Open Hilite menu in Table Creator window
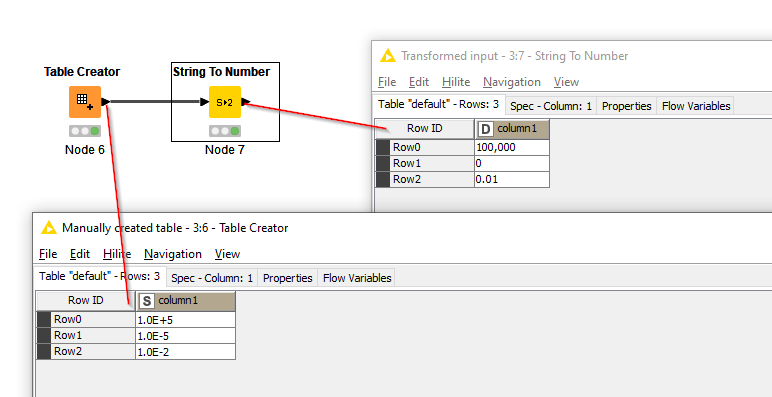This screenshot has height=397, width=772. point(117,254)
